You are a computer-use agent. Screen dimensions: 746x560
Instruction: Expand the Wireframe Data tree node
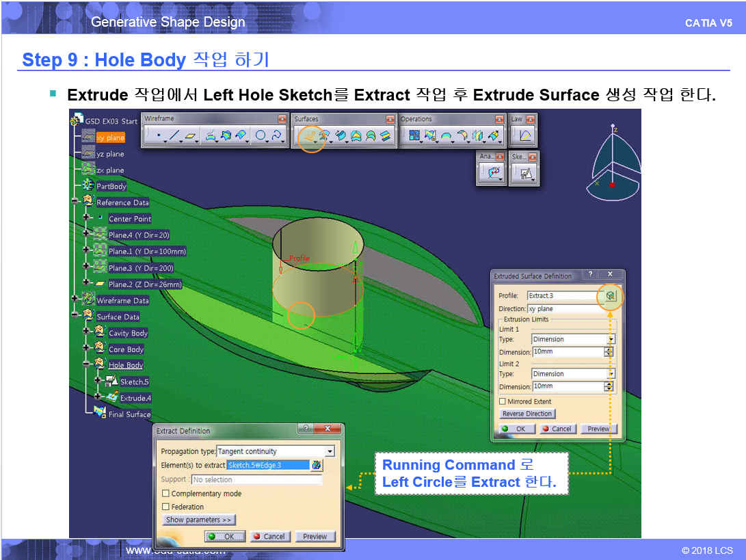(x=75, y=300)
